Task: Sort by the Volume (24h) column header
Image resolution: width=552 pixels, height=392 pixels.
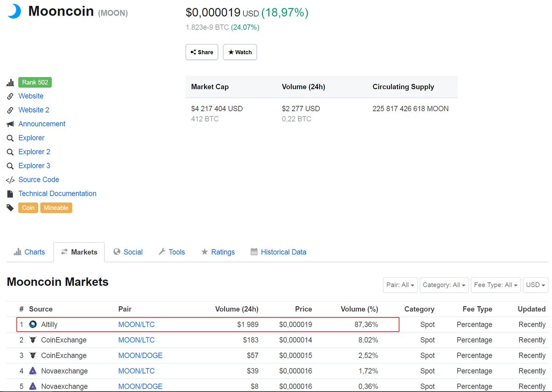Action: tap(236, 309)
